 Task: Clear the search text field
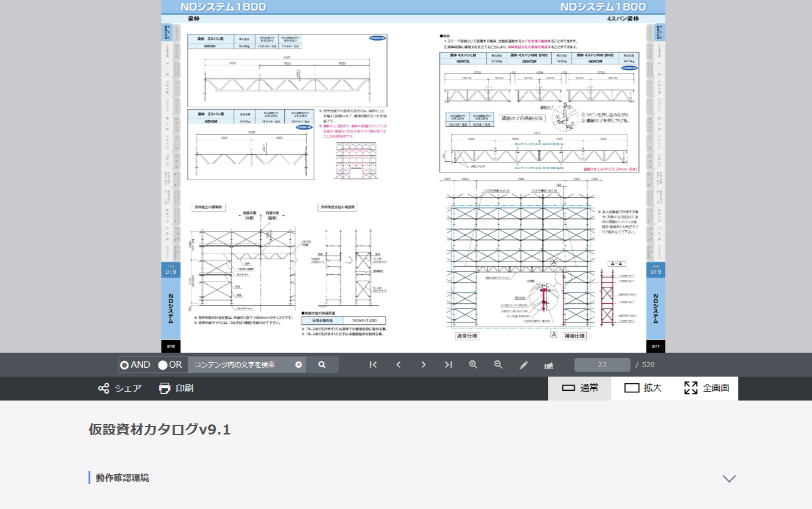(299, 365)
